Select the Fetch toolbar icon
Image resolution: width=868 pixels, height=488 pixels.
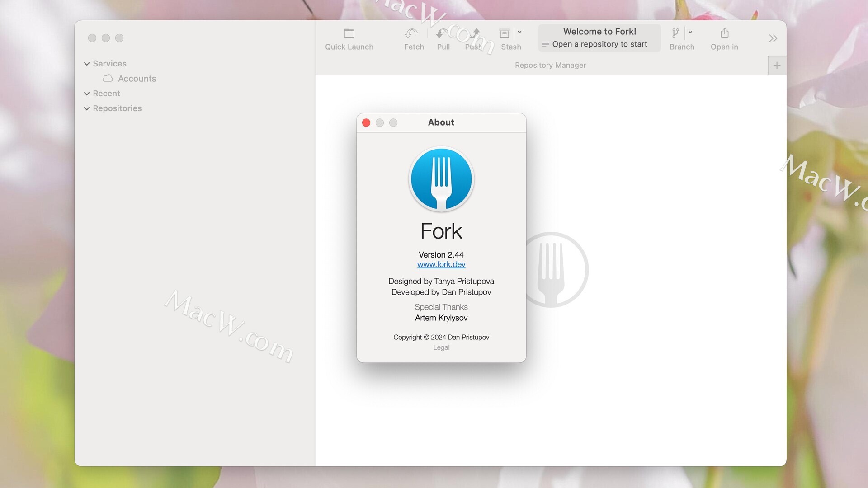412,33
